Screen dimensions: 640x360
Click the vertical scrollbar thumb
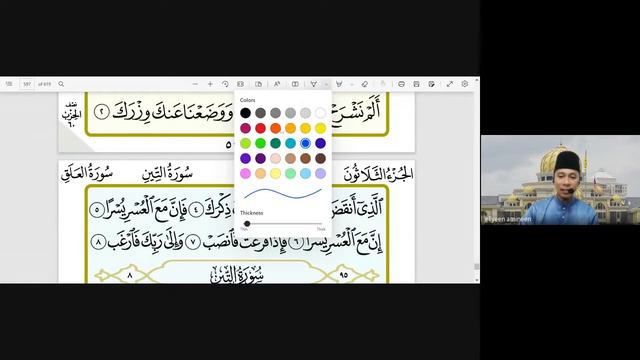(476, 267)
